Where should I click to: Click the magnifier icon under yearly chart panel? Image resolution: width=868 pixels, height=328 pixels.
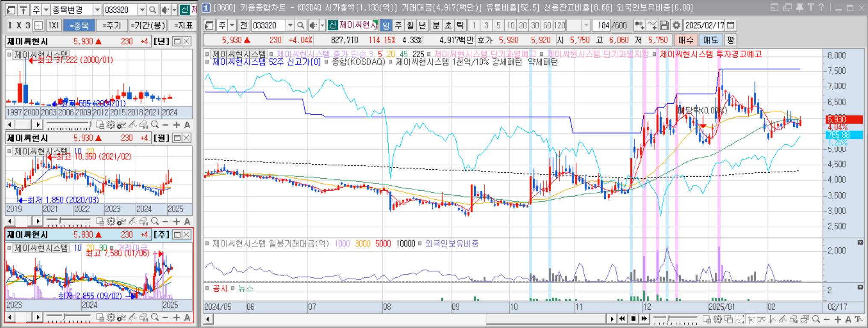[x=155, y=125]
